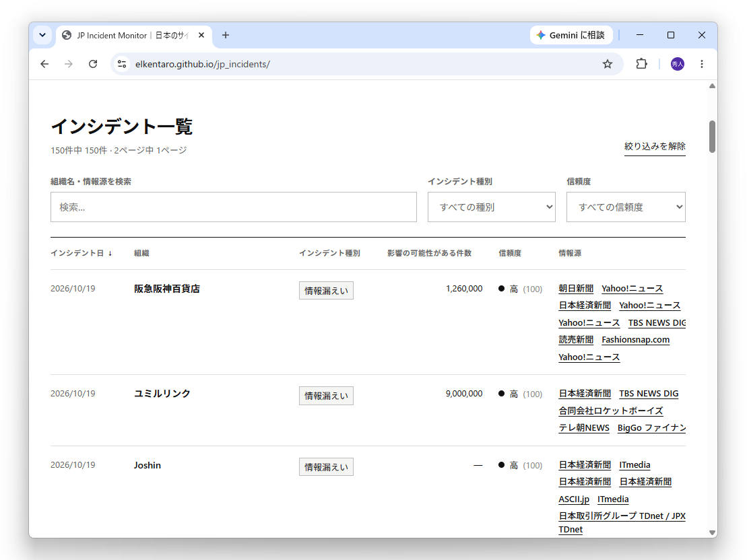Viewport: 747px width, 560px height.
Task: Click Gemini に相談 button
Action: coord(571,35)
